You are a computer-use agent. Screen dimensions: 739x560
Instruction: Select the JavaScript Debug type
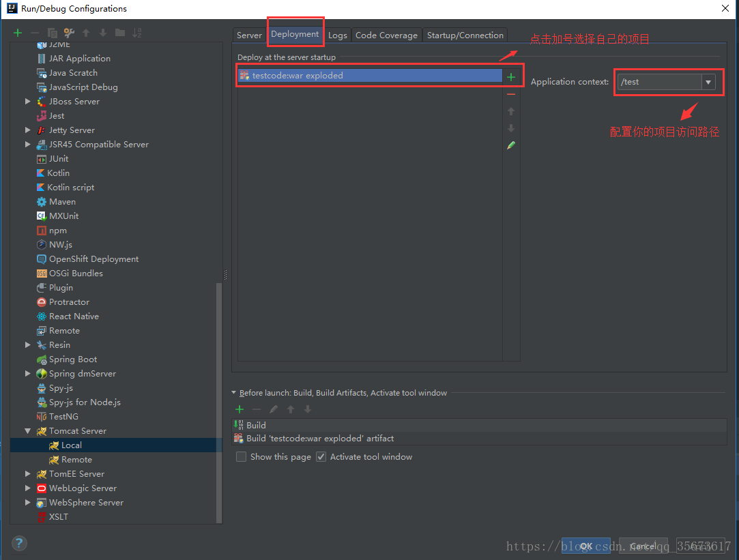tap(77, 87)
